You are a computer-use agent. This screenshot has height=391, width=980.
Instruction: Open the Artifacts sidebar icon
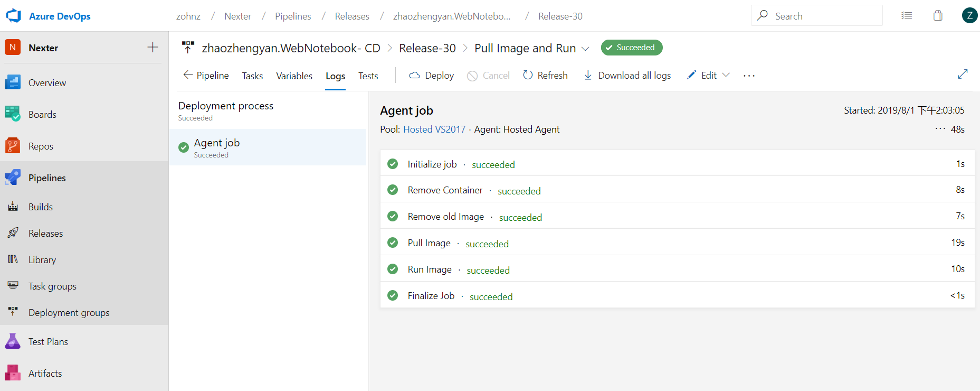point(13,373)
